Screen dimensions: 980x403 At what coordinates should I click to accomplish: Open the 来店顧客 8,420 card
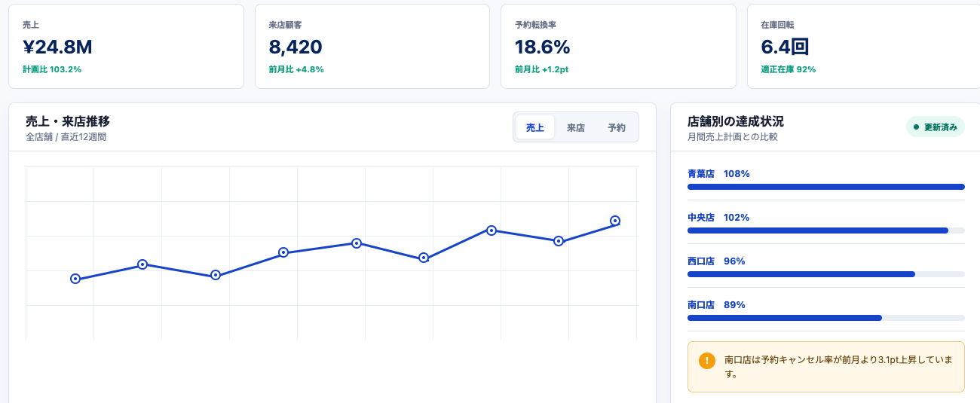point(372,47)
